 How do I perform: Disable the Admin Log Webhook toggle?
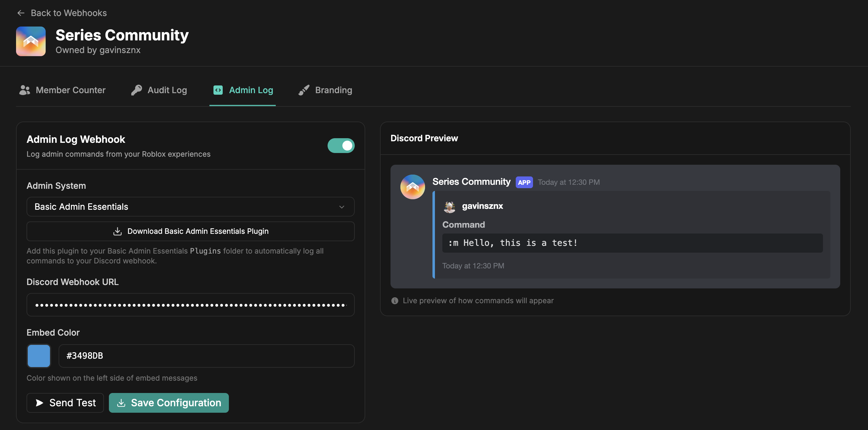click(341, 146)
